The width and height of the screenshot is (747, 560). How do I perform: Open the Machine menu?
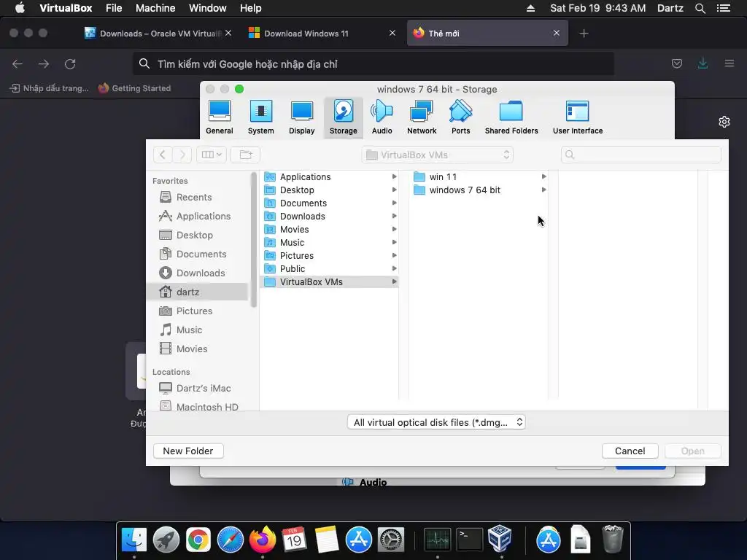[x=155, y=8]
